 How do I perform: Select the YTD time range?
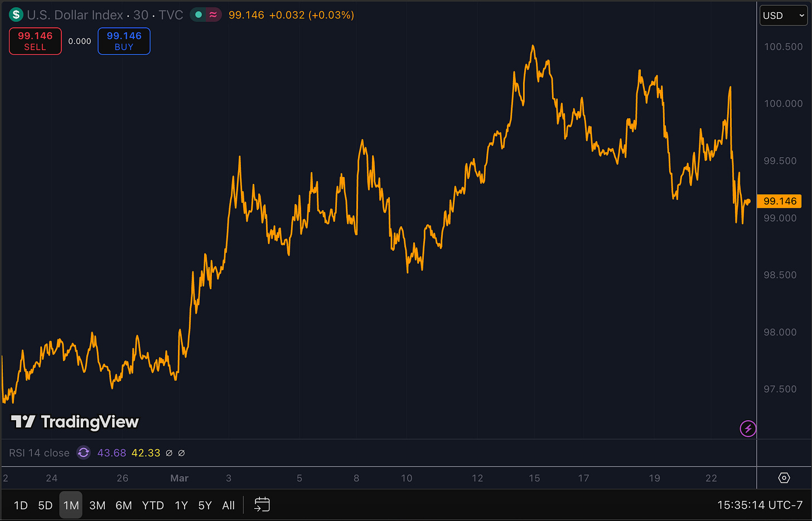click(x=153, y=505)
